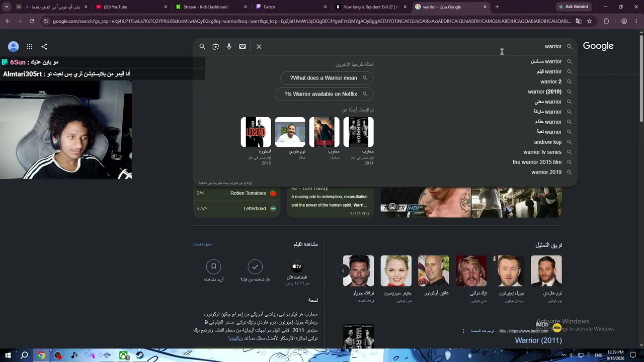Select suggestion "andrew koji"
The width and height of the screenshot is (644, 362).
[x=548, y=142]
